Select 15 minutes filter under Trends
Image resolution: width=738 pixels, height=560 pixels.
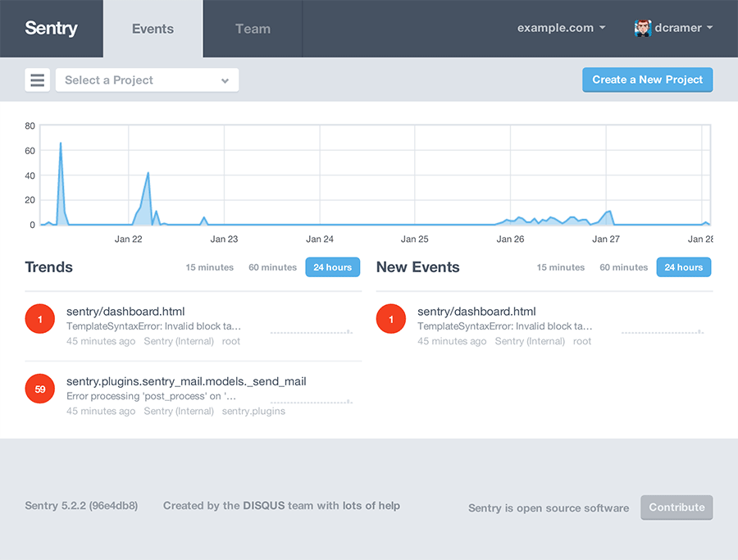[x=209, y=267]
